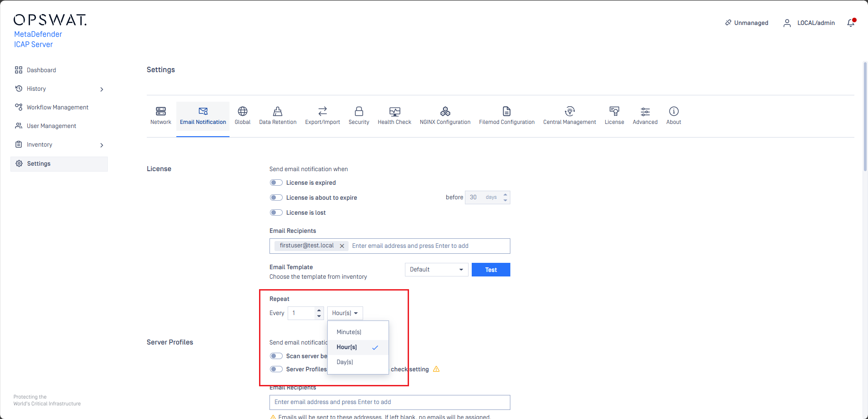Open Workflow Management from the sidebar

point(57,108)
